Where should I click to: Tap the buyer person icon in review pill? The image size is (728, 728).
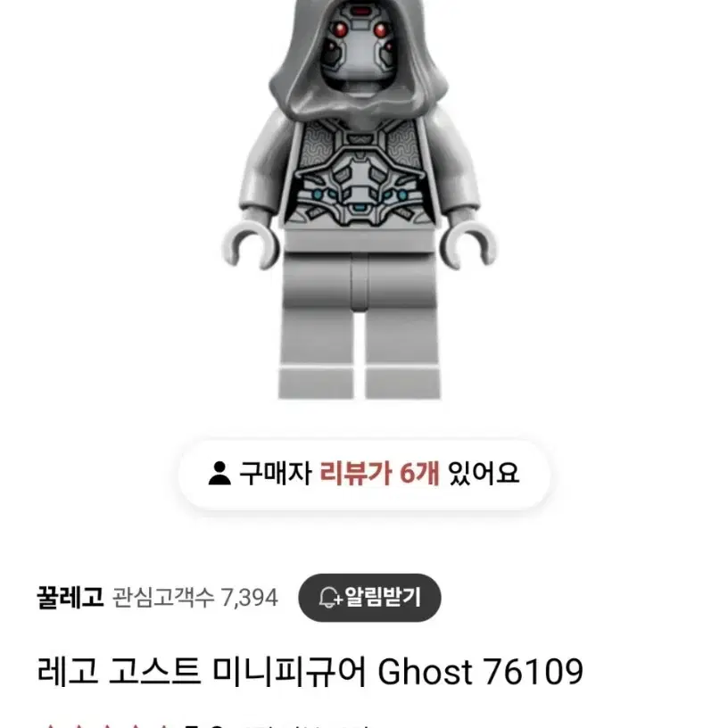point(219,473)
